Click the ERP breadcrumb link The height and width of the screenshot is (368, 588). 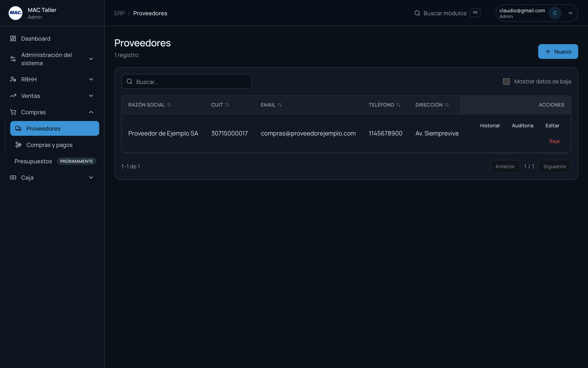tap(119, 13)
